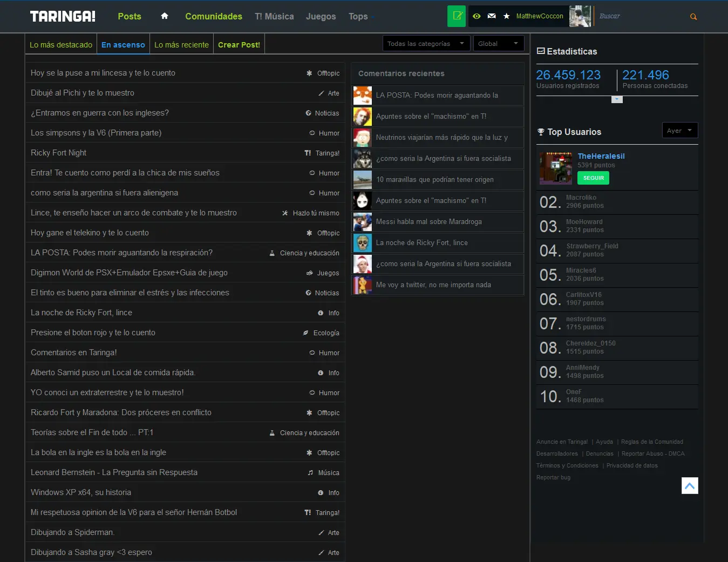Click Ecología leaf icon
The image size is (728, 562).
point(305,333)
